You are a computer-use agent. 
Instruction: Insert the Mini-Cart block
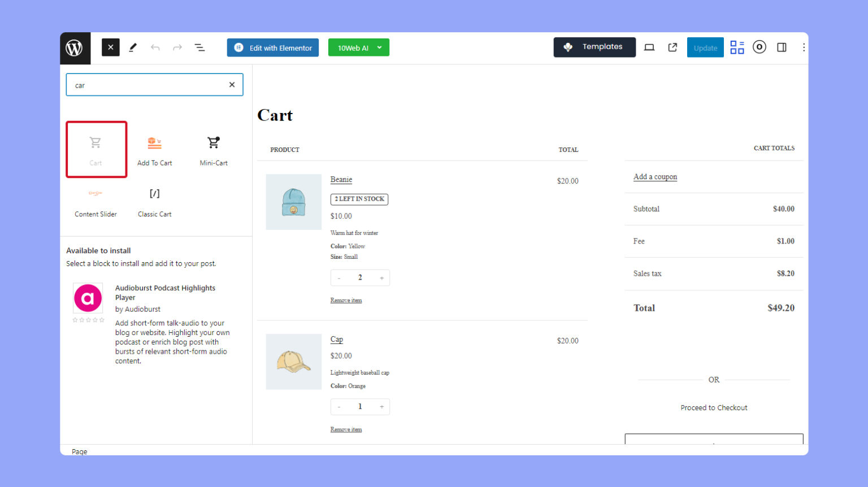213,149
